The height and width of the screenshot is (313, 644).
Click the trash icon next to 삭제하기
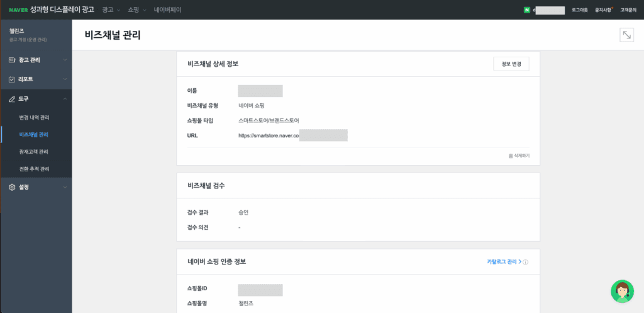pyautogui.click(x=511, y=156)
